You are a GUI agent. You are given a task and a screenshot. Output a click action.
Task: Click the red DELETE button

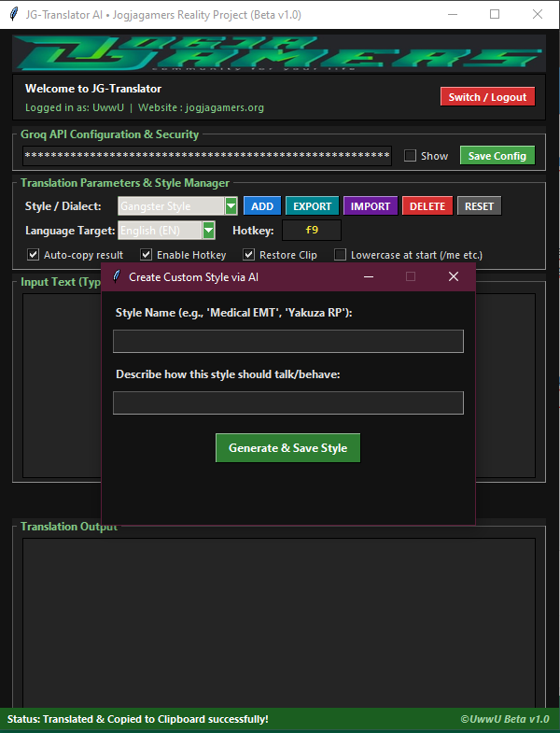[427, 206]
